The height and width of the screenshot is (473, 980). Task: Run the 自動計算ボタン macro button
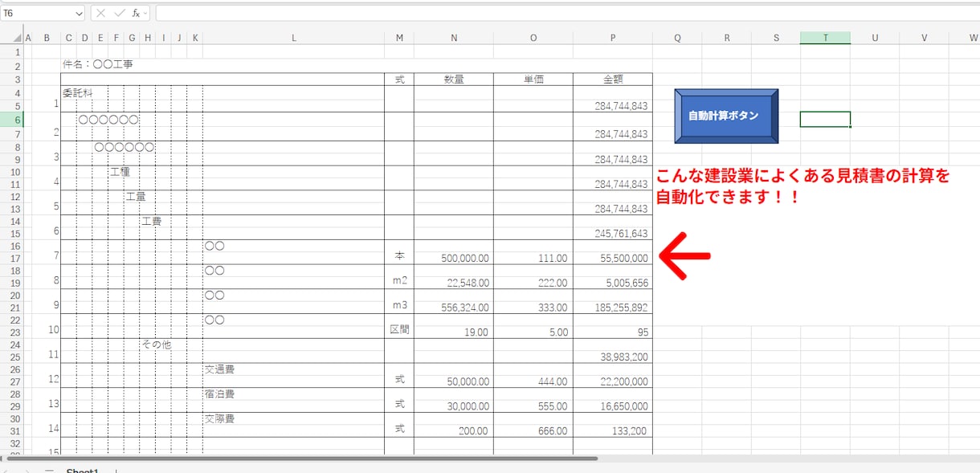tap(726, 116)
